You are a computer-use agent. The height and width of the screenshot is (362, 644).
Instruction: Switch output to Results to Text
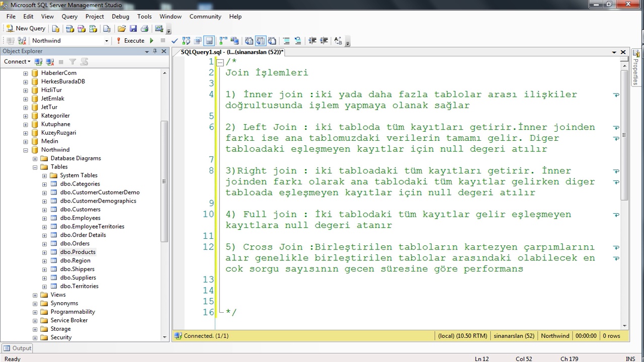(x=249, y=41)
